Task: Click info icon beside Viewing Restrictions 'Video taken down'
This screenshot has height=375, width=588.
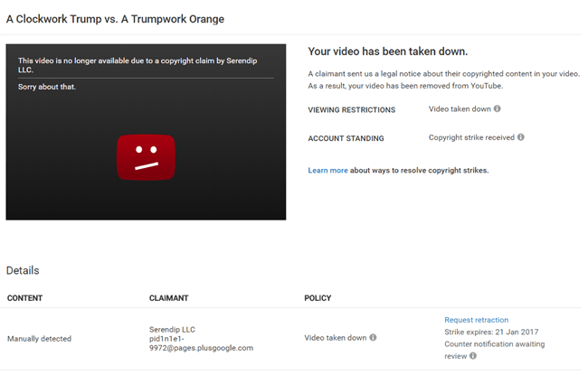Action: point(497,108)
